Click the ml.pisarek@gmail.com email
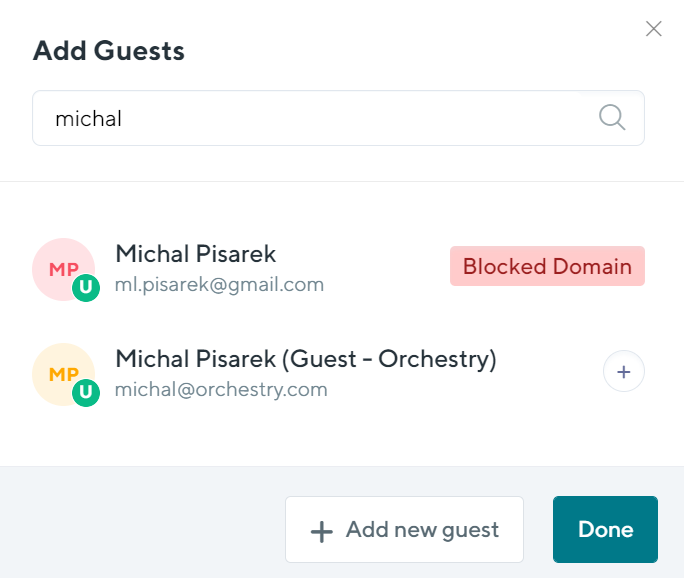Viewport: 684px width, 578px height. (x=219, y=284)
